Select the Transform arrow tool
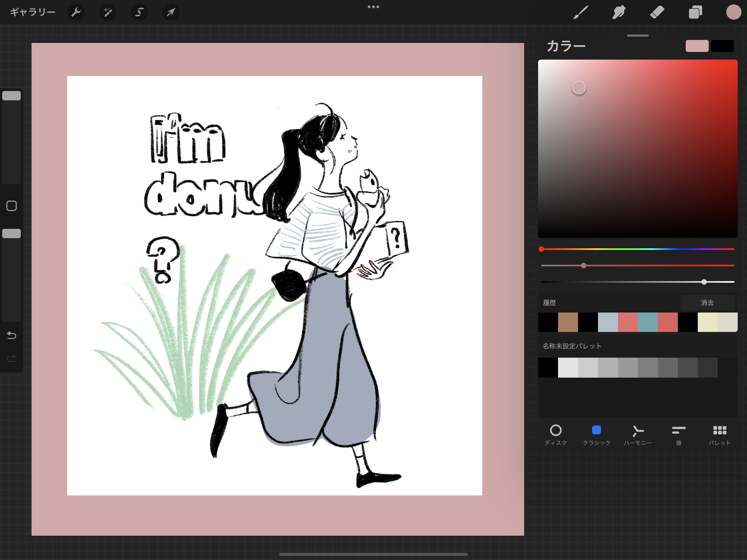The width and height of the screenshot is (747, 560). coord(171,13)
